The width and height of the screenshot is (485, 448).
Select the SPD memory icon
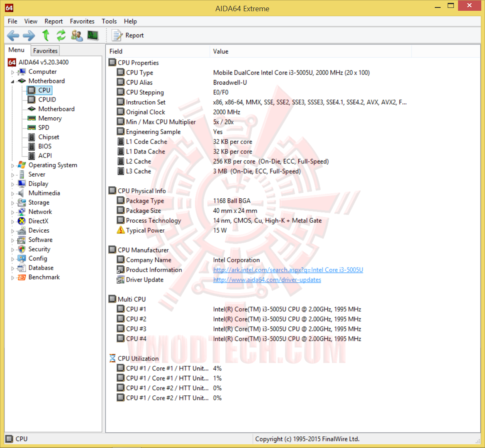pyautogui.click(x=32, y=128)
